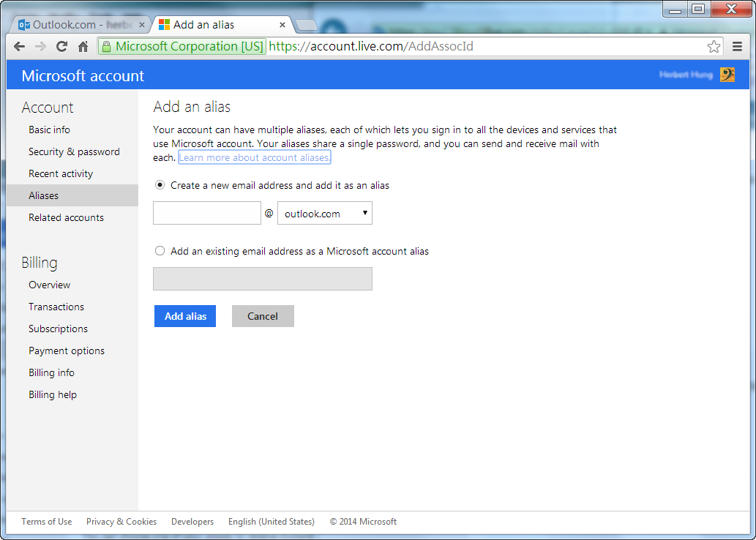This screenshot has height=540, width=756.
Task: Click the green padlock security icon
Action: (107, 47)
